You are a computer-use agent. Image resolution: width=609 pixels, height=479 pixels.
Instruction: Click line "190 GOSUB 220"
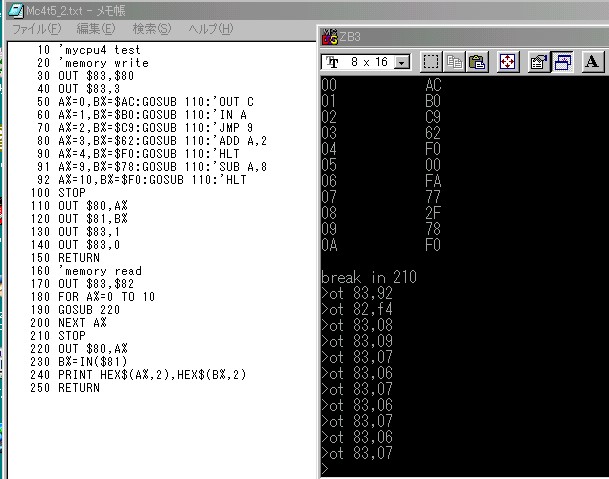tap(75, 310)
